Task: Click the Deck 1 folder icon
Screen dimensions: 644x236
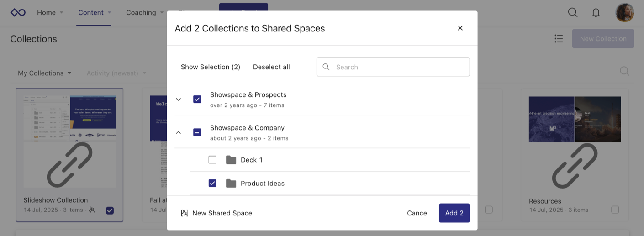Action: [231, 160]
